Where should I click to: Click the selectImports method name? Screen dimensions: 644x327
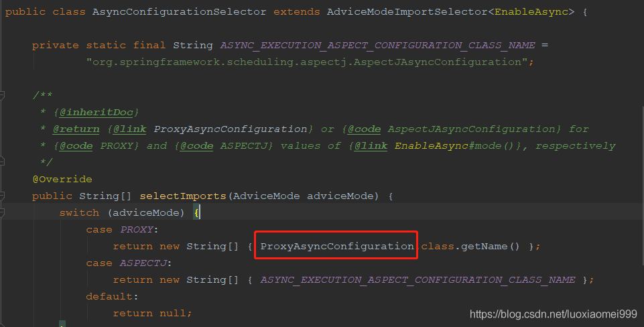pos(183,196)
